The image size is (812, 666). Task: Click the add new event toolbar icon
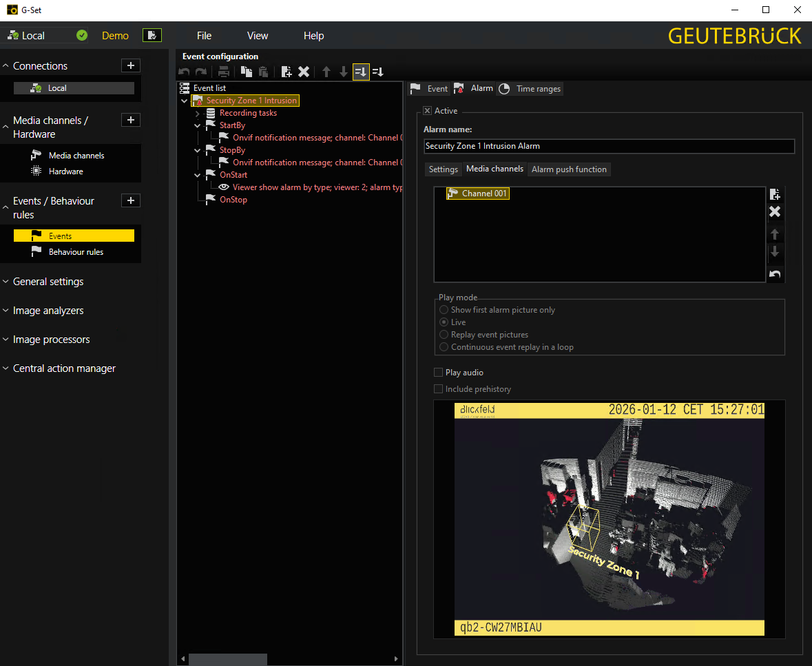(x=287, y=72)
